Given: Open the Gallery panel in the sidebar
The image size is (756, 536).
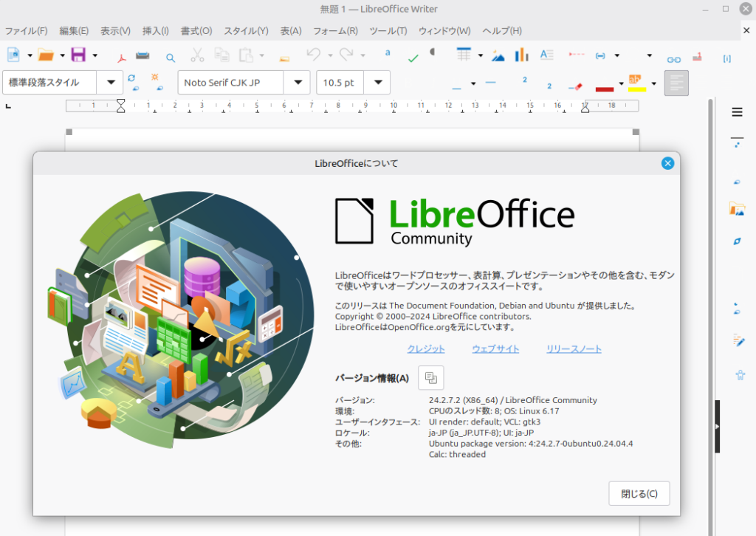Looking at the screenshot, I should click(737, 209).
